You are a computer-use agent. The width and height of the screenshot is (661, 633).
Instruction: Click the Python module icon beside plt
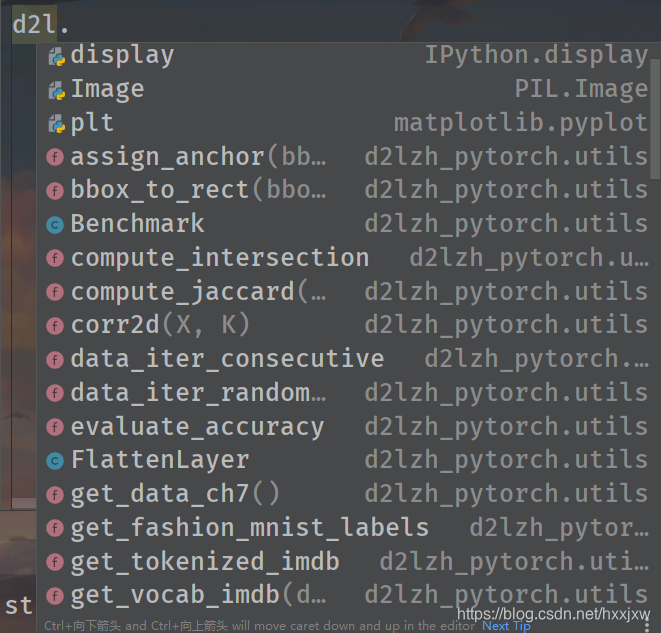56,124
